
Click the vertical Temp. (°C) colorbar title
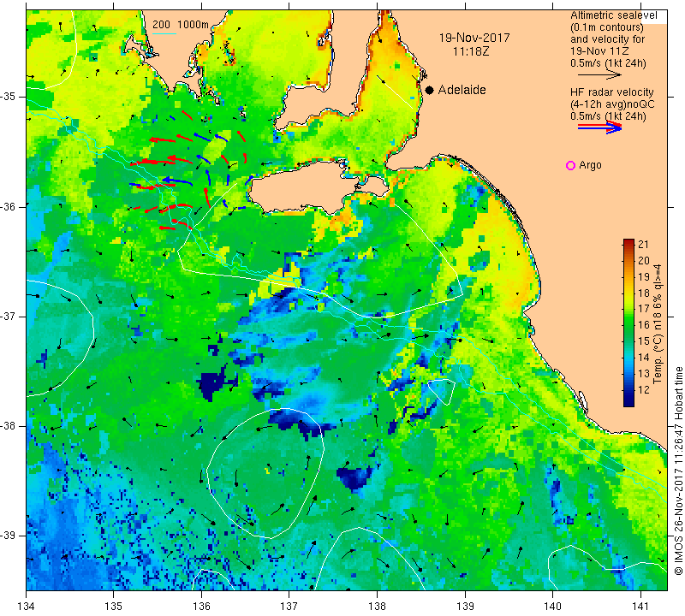click(657, 323)
